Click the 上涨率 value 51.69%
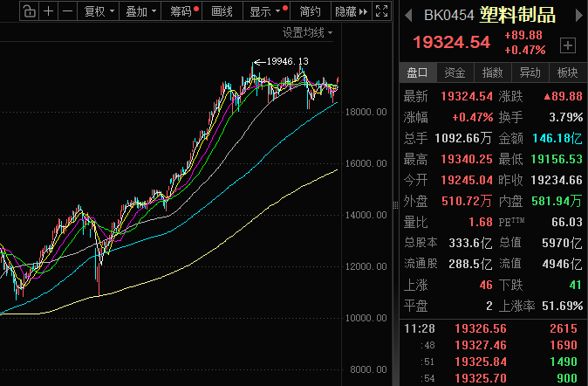Image resolution: width=588 pixels, height=386 pixels. tap(563, 306)
